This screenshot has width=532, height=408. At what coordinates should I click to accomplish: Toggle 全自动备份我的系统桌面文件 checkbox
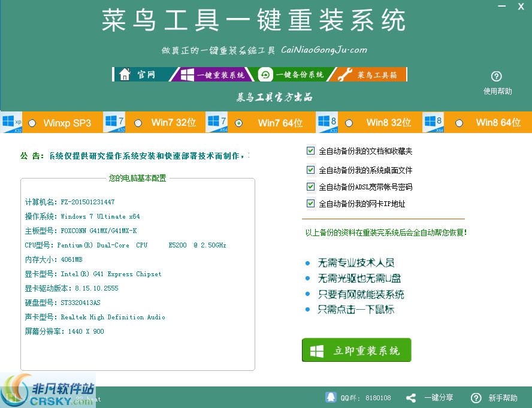tap(310, 170)
